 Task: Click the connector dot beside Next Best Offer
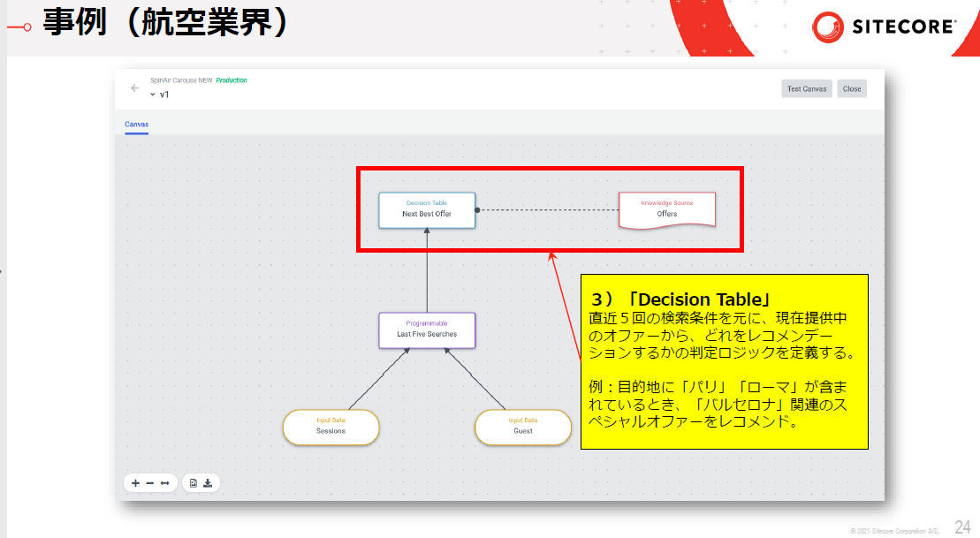point(477,210)
